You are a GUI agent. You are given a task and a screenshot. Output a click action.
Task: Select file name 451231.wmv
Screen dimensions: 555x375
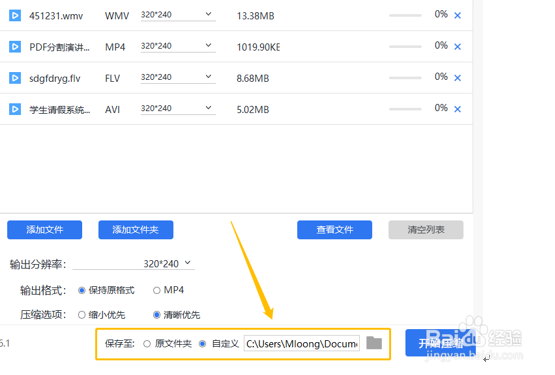coord(56,16)
